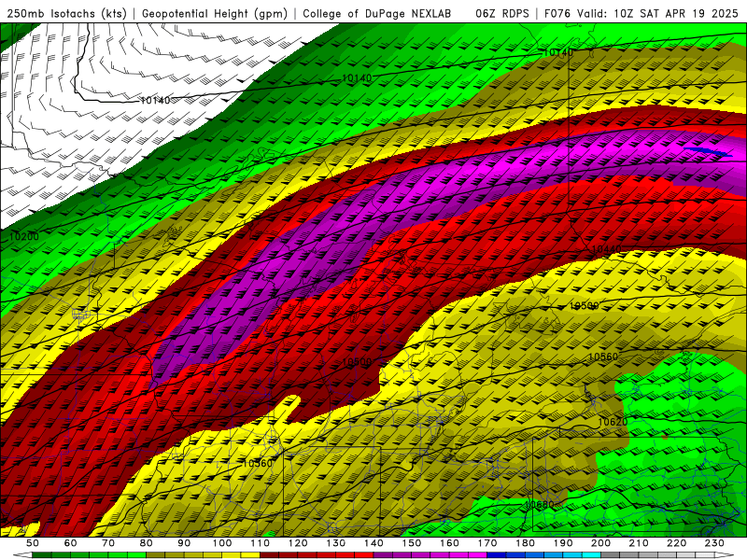This screenshot has width=747, height=560.
Task: Click the 180 value on the color scale
Action: 525,543
